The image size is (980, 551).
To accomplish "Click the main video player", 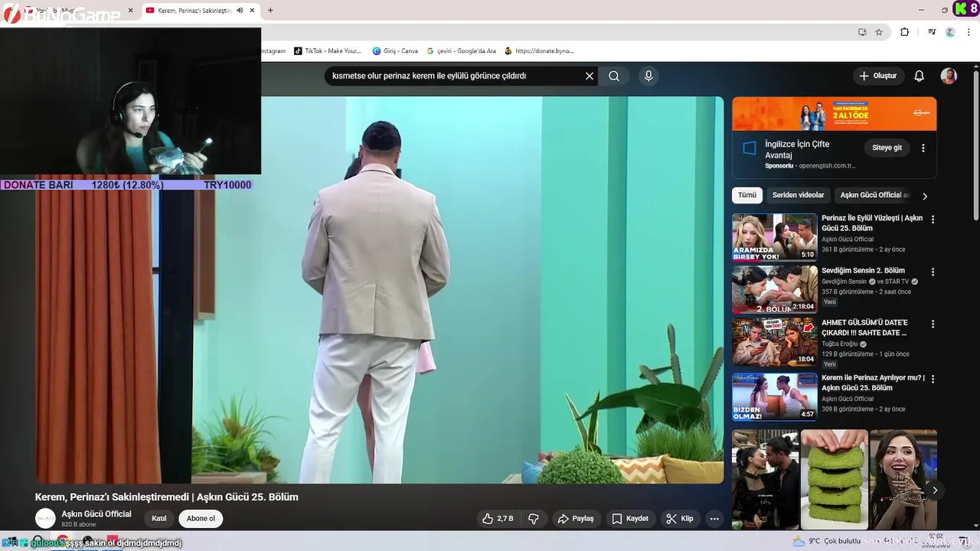I will [x=380, y=289].
